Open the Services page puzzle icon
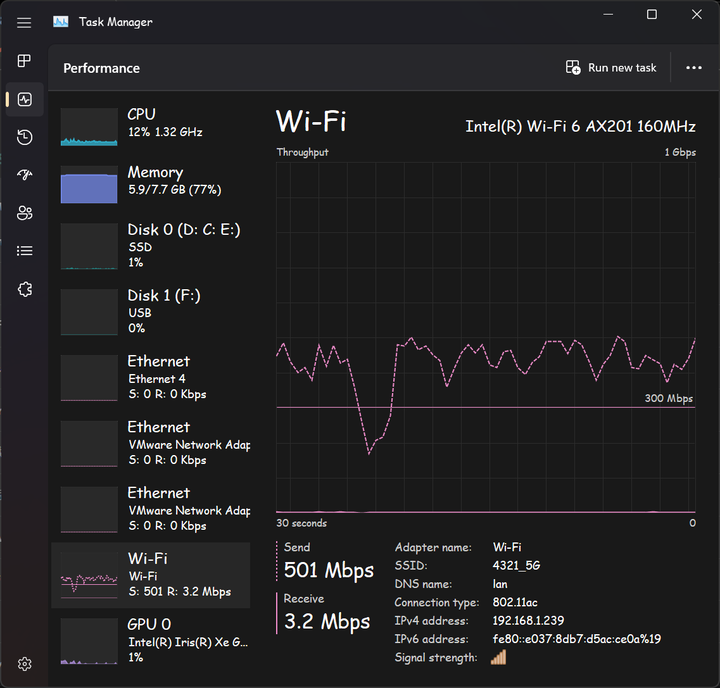 [24, 289]
